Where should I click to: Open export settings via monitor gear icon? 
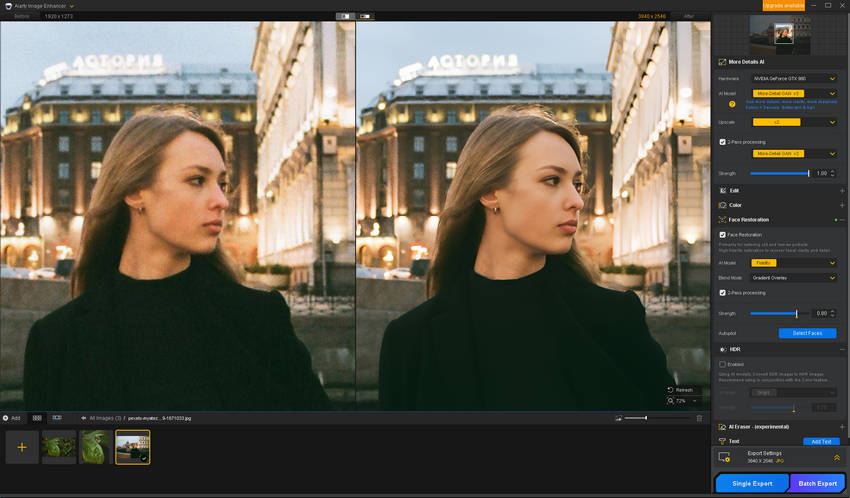724,457
